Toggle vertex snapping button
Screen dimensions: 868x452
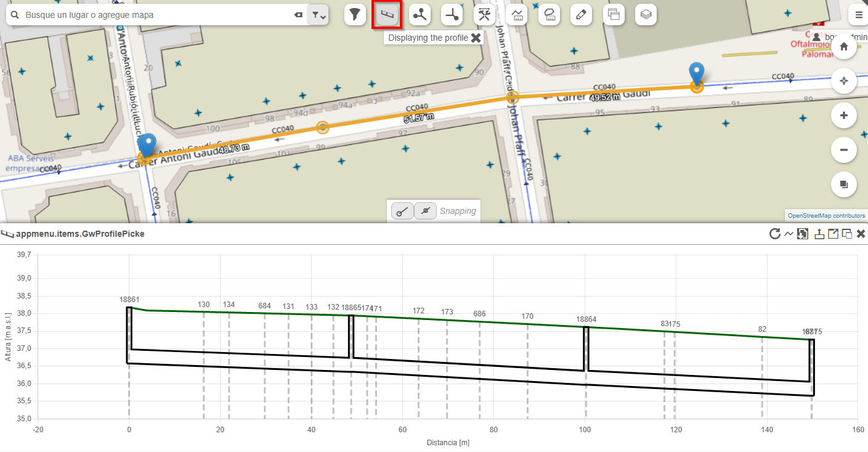[x=402, y=211]
